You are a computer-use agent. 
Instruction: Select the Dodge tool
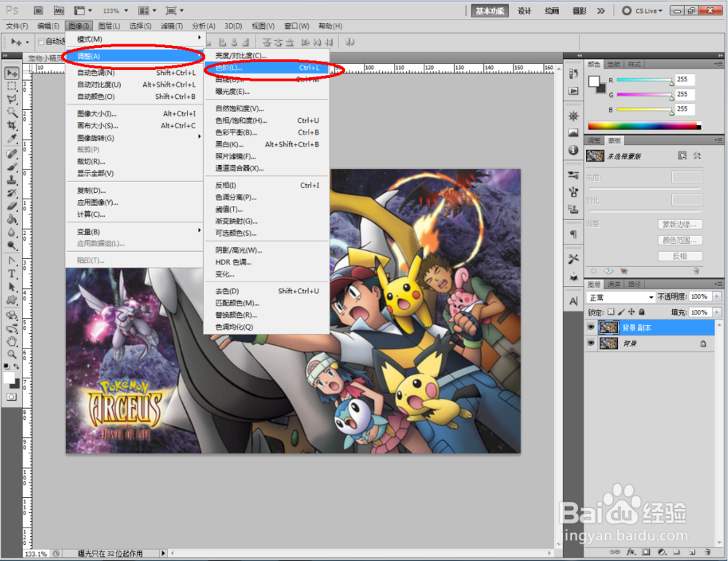click(12, 245)
